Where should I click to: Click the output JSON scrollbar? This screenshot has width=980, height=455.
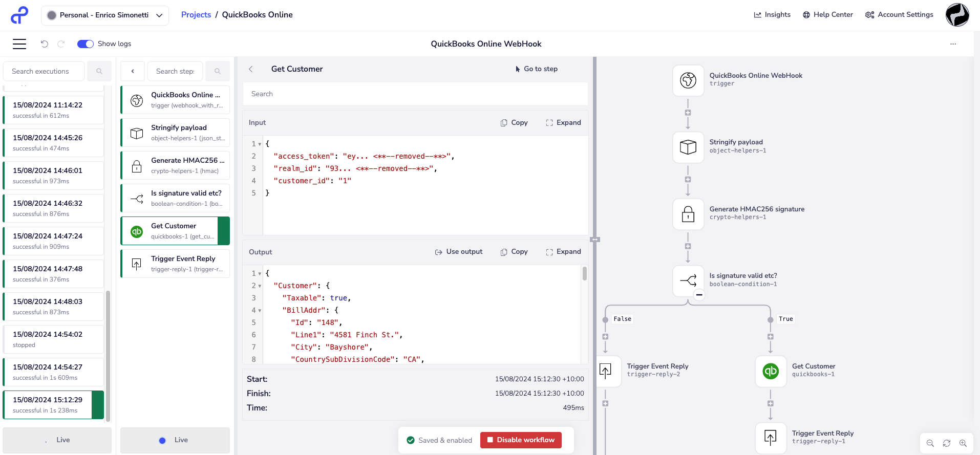click(x=585, y=273)
